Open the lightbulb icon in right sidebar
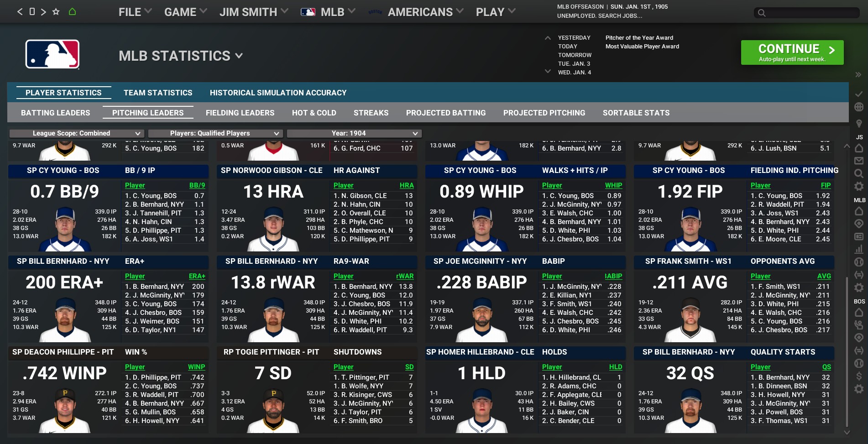 (859, 124)
